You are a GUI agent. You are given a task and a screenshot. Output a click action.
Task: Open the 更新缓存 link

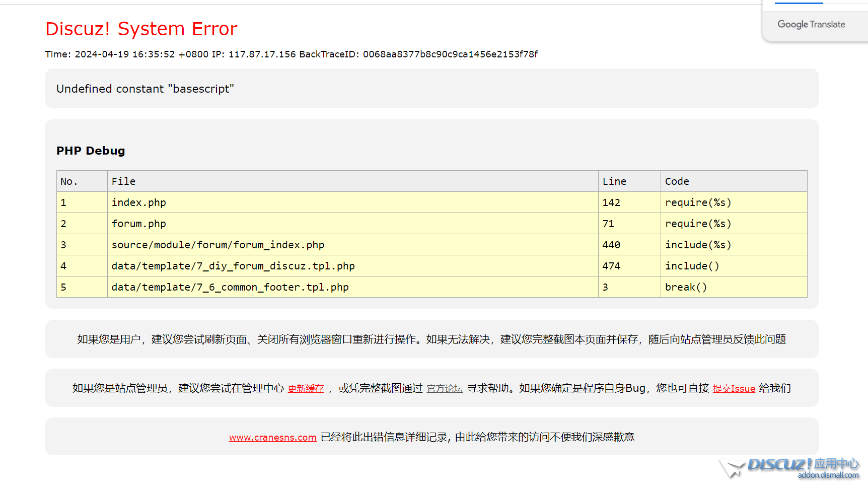point(306,388)
